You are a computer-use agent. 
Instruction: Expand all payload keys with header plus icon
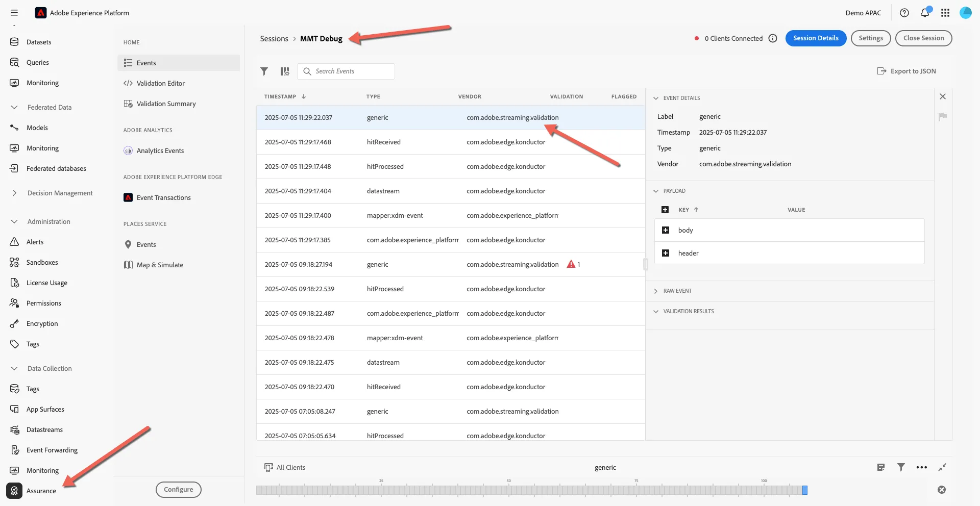[x=665, y=210]
